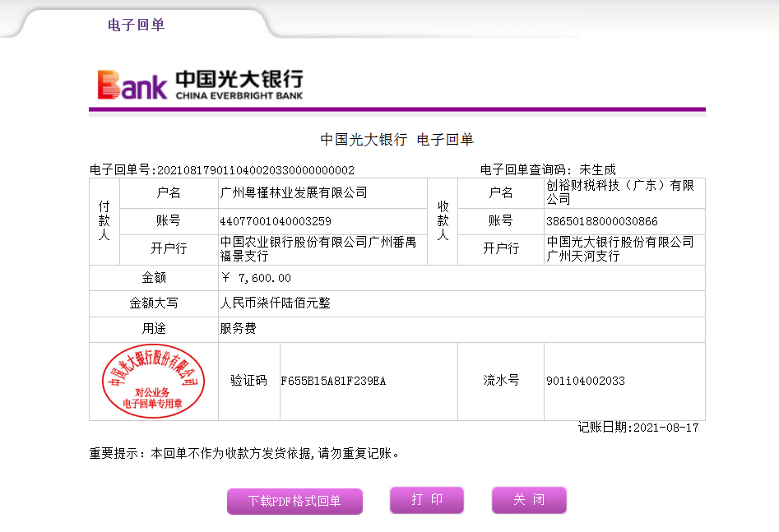Close the receipt with 关闭 button
This screenshot has width=779, height=532.
[529, 500]
